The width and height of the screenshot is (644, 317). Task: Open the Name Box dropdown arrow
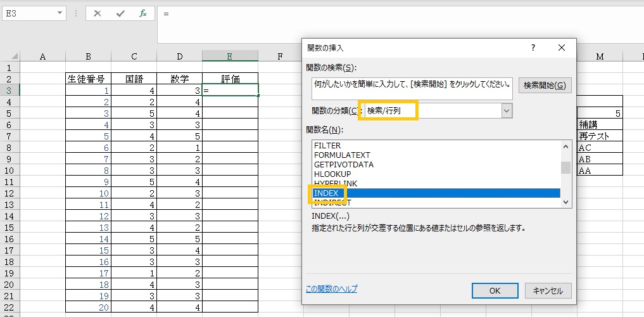pyautogui.click(x=59, y=13)
